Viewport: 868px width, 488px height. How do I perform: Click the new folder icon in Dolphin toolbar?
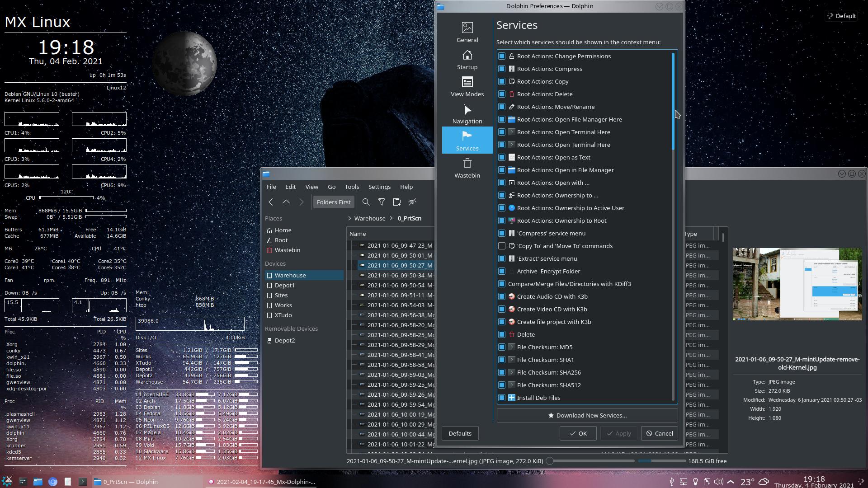tap(396, 202)
